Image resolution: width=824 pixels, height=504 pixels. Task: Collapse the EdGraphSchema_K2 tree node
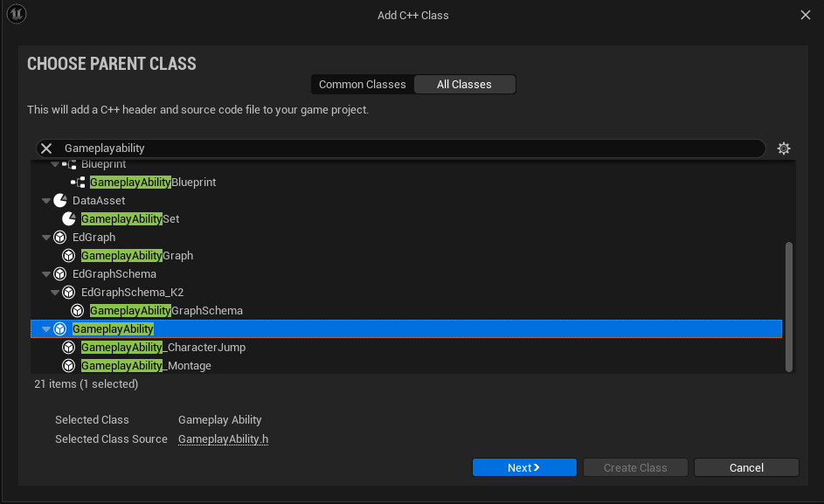coord(55,293)
